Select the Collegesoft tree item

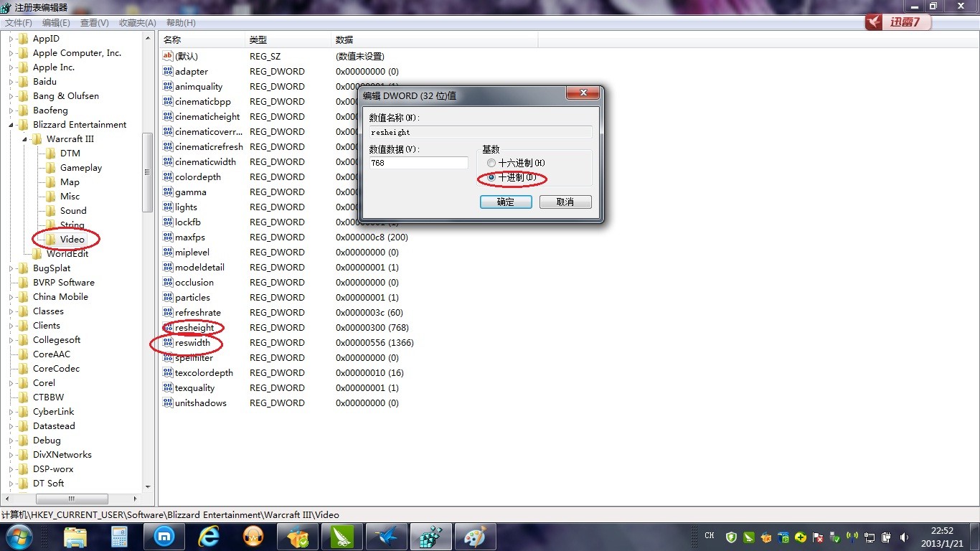[57, 339]
